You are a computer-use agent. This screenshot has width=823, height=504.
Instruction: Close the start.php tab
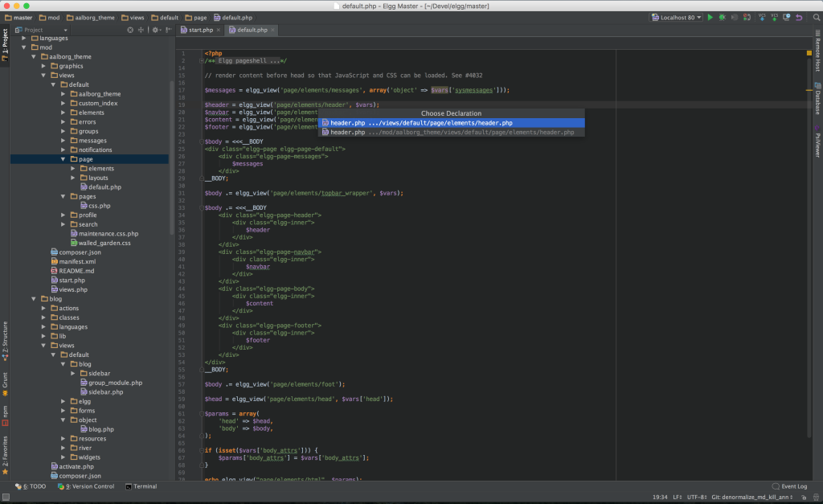(x=219, y=30)
